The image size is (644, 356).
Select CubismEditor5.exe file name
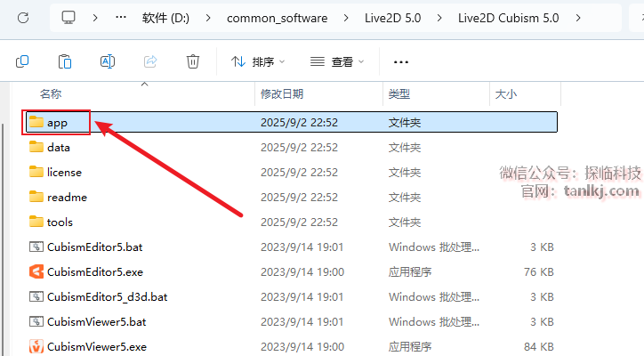tap(95, 272)
